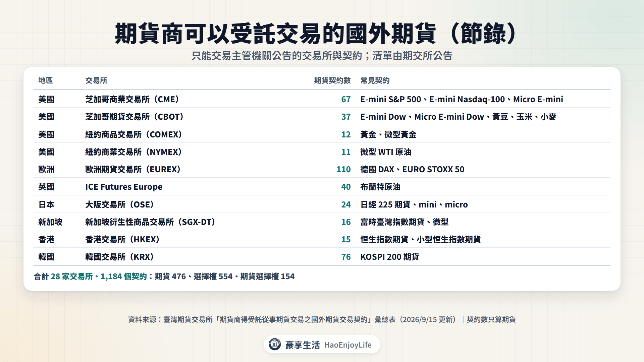Click the 日本 region cell
Viewport: 644px width, 362px height.
pyautogui.click(x=46, y=204)
